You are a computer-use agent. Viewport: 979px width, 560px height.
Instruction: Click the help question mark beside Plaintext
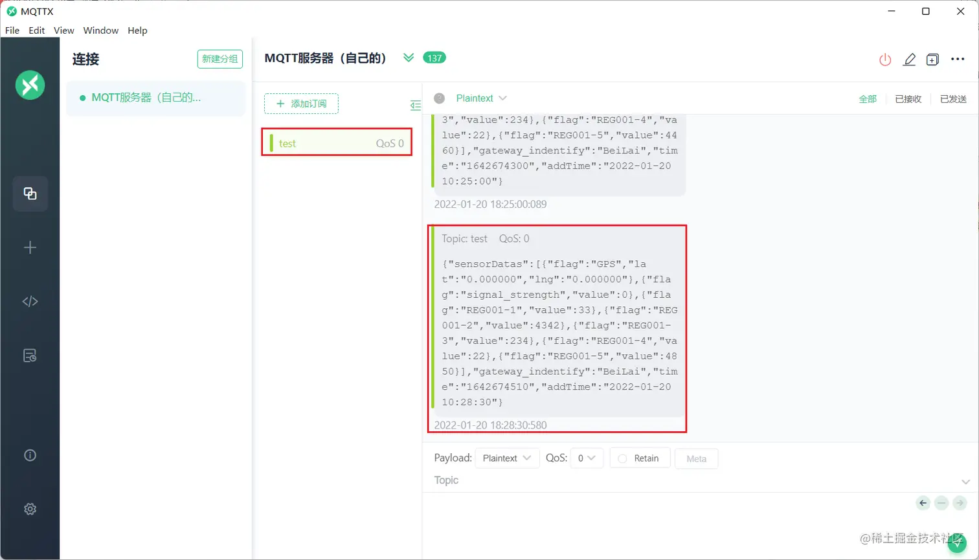(440, 98)
